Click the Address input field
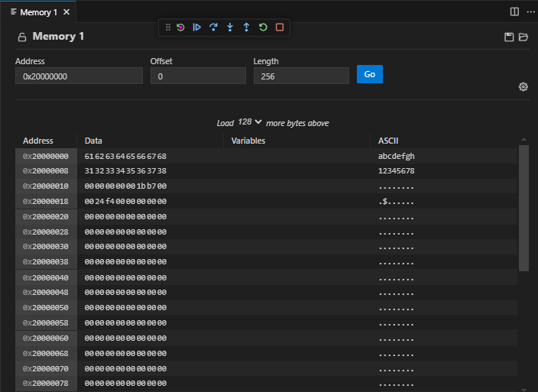Image resolution: width=538 pixels, height=392 pixels. pyautogui.click(x=79, y=76)
